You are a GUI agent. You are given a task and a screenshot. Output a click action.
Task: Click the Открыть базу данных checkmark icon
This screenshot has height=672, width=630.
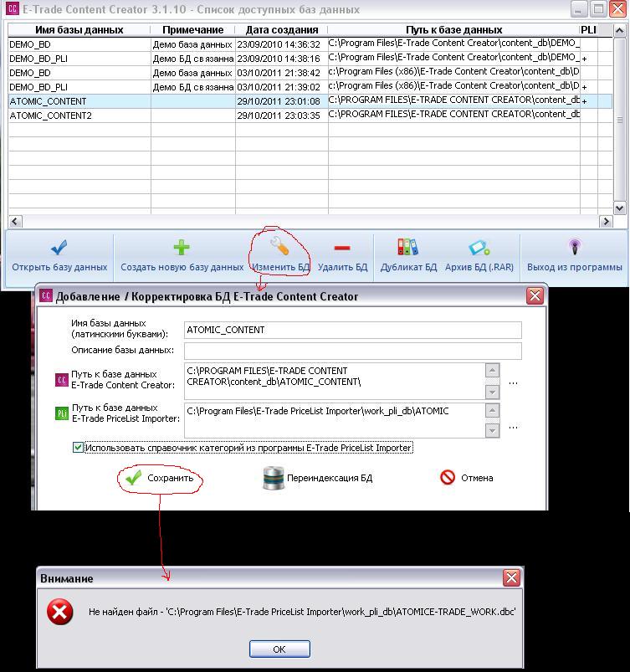coord(59,247)
